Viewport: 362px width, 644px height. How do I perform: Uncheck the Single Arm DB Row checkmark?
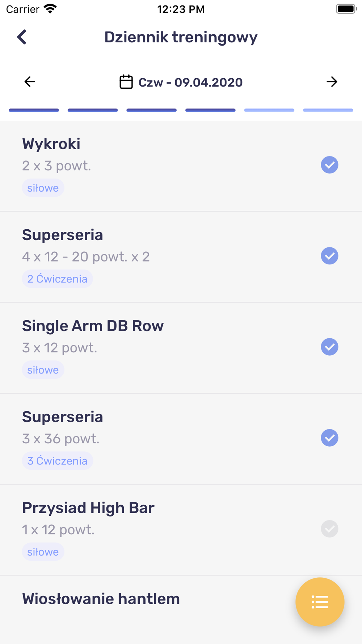click(329, 347)
